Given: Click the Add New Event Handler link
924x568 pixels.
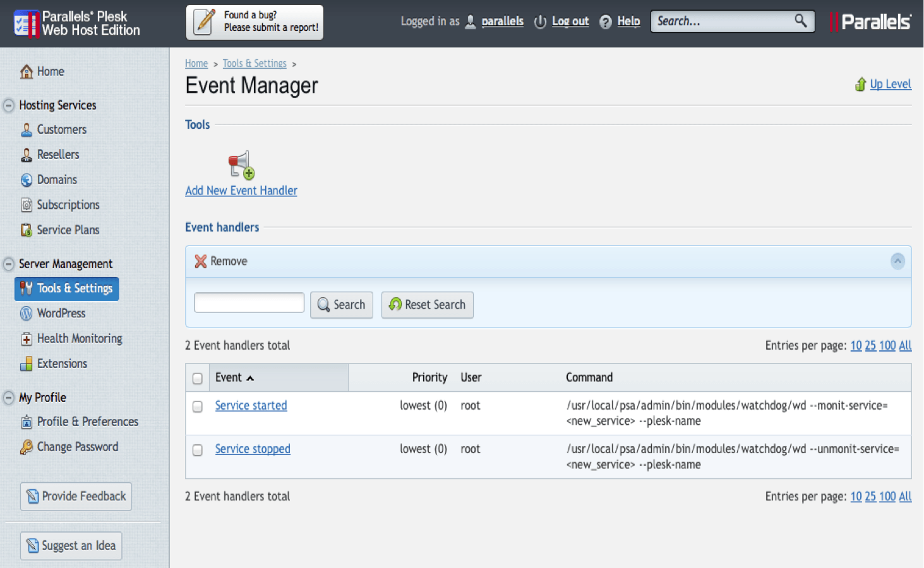Looking at the screenshot, I should (x=241, y=191).
